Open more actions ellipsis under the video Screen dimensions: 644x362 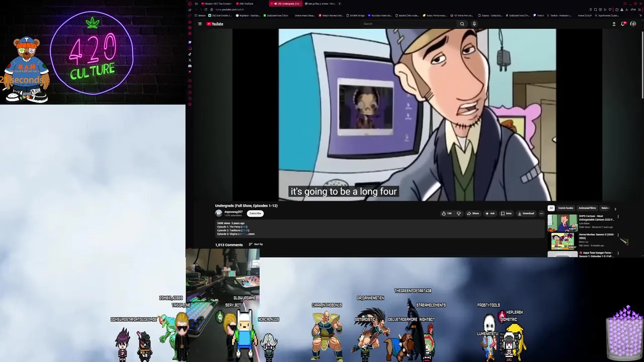tap(541, 213)
